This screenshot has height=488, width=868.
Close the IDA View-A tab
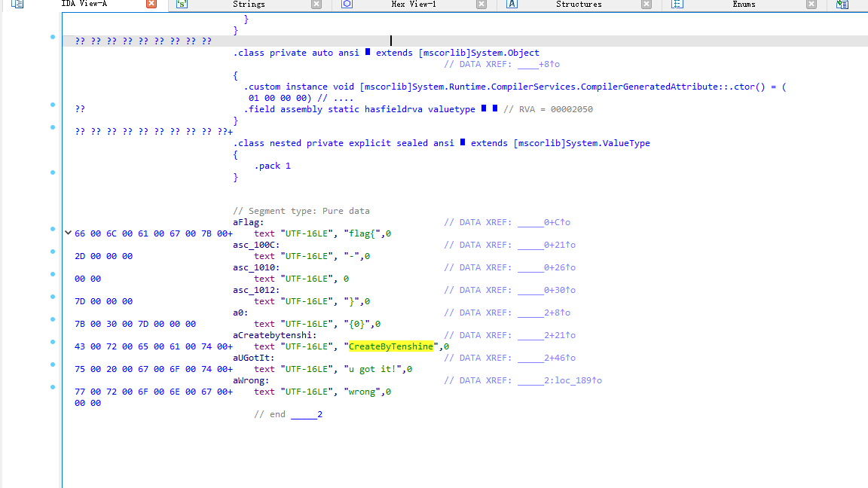[x=151, y=5]
